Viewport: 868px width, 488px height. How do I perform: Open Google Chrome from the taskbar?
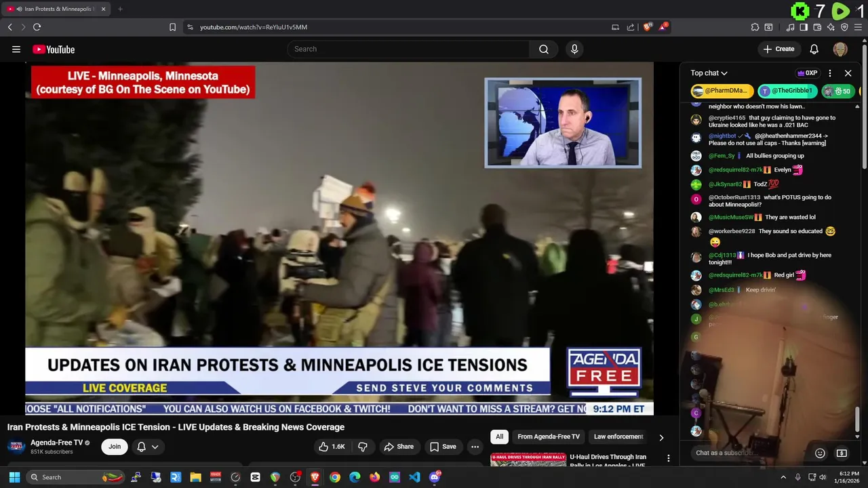pyautogui.click(x=335, y=477)
